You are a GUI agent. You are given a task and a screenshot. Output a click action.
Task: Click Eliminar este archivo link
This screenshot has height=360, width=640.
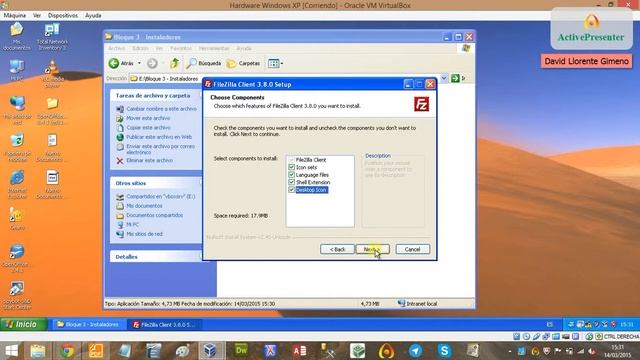149,160
